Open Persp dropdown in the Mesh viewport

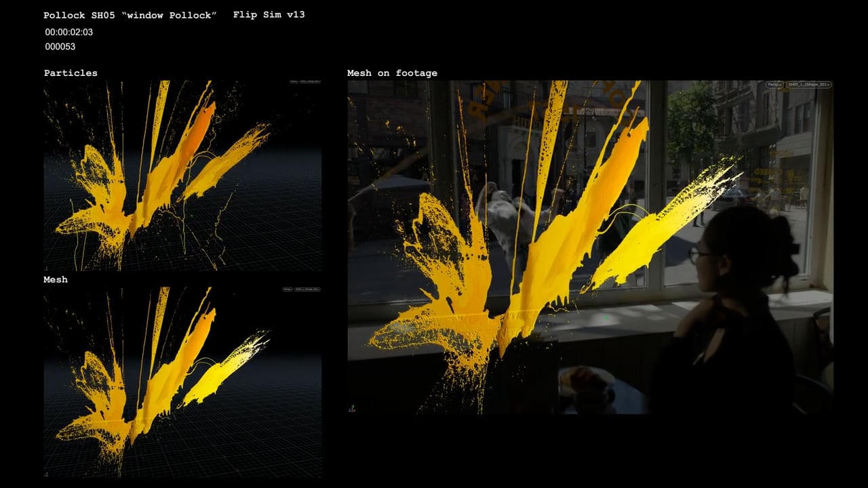[x=288, y=289]
